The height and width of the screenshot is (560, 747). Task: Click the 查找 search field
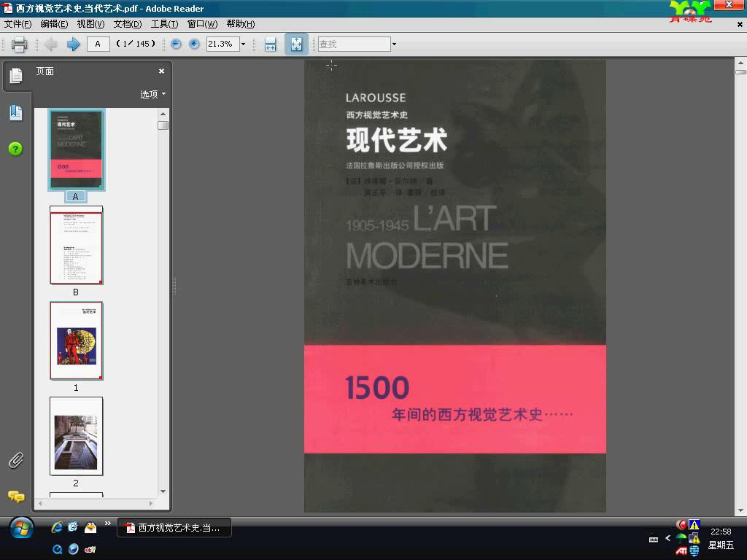[354, 44]
